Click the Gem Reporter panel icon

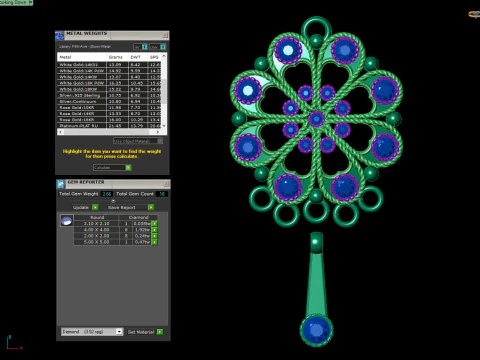click(x=60, y=184)
